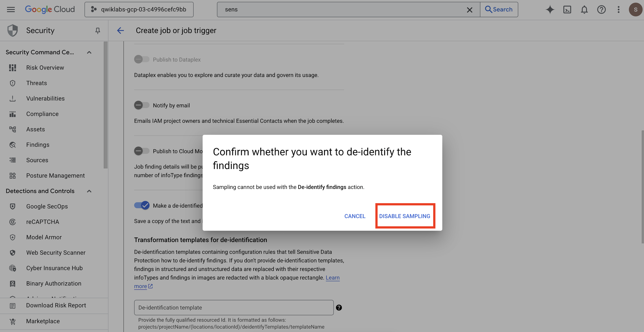Open Marketplace from the sidebar
The width and height of the screenshot is (644, 332).
[43, 321]
